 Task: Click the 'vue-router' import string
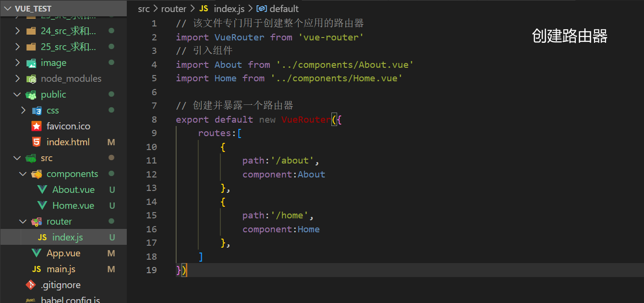331,37
